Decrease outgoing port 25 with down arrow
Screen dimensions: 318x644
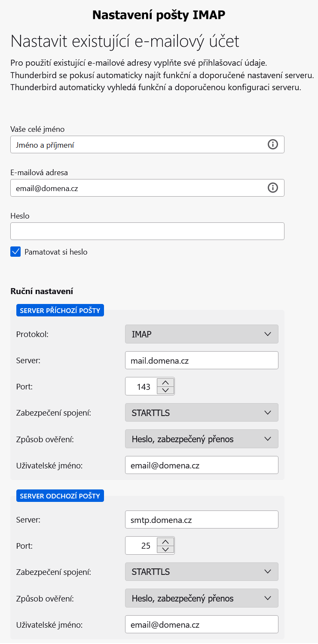(166, 550)
